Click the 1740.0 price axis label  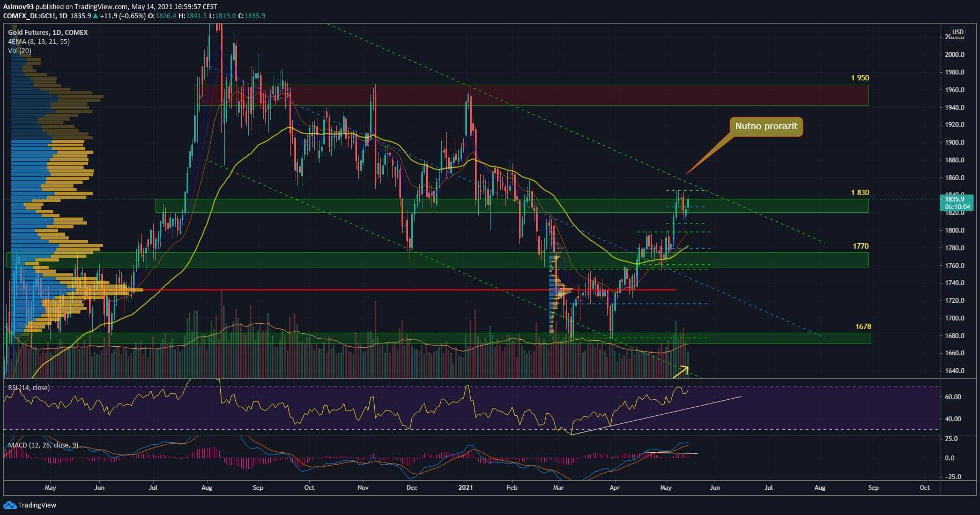pos(954,283)
